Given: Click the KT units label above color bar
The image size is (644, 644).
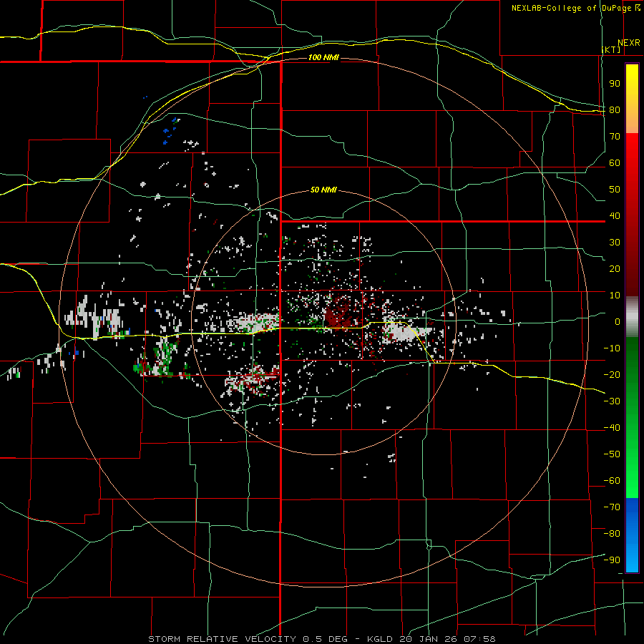Looking at the screenshot, I should click(611, 49).
